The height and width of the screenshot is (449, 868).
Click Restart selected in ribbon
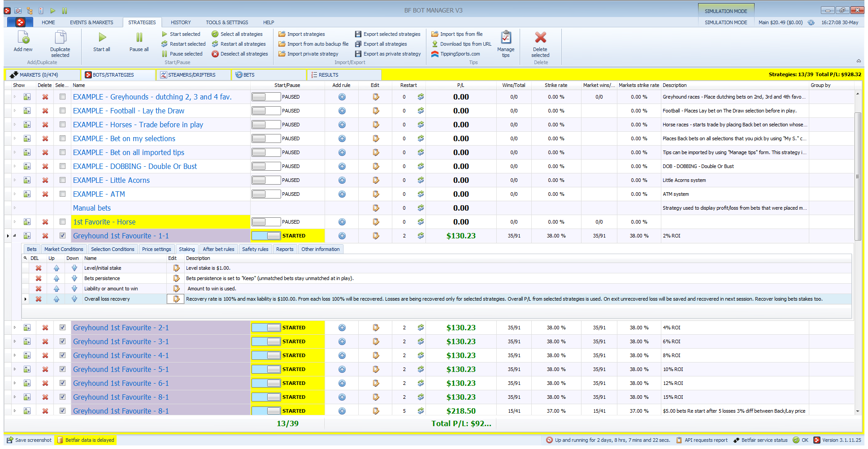pyautogui.click(x=183, y=44)
